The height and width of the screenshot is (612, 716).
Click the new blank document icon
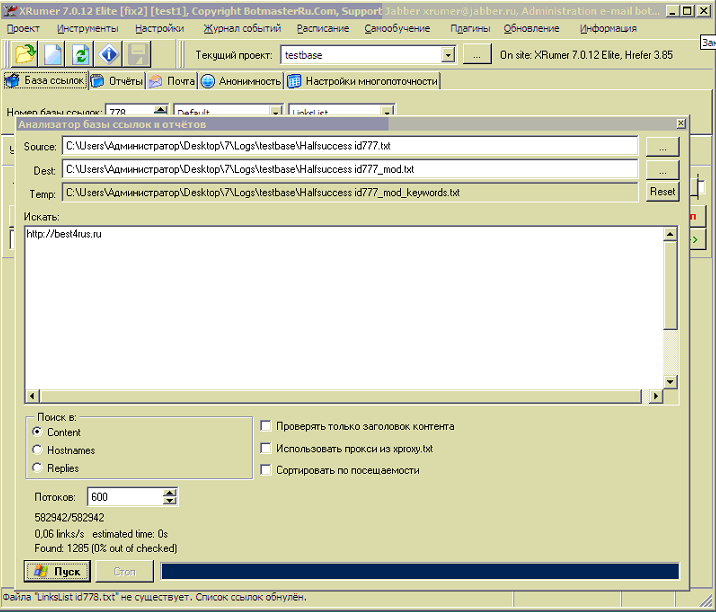click(x=53, y=54)
